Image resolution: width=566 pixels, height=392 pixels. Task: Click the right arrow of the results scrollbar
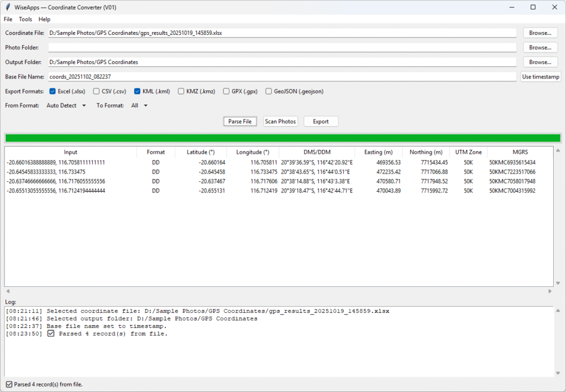click(550, 290)
